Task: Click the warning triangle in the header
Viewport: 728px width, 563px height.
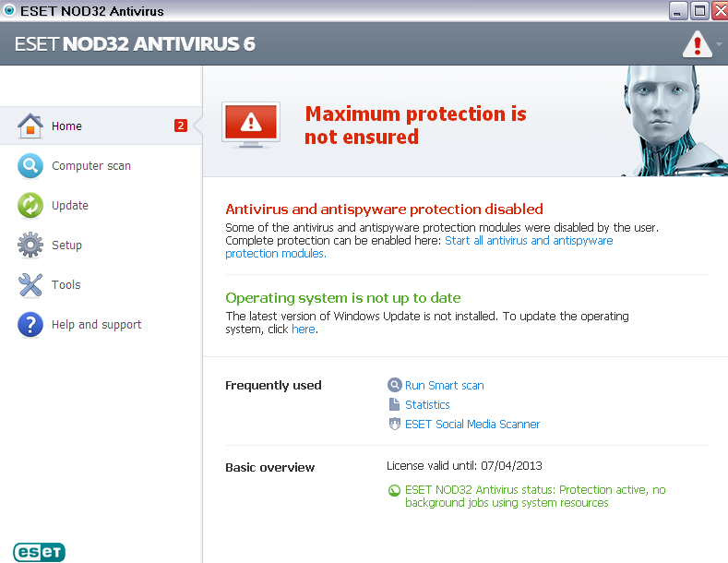Action: tap(697, 44)
